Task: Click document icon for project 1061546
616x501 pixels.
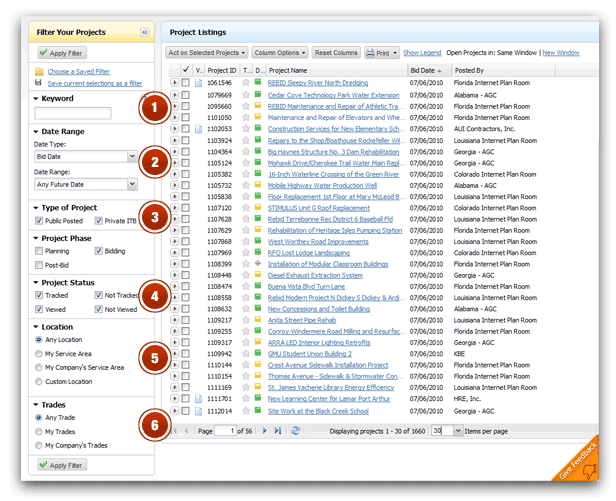Action: point(199,83)
